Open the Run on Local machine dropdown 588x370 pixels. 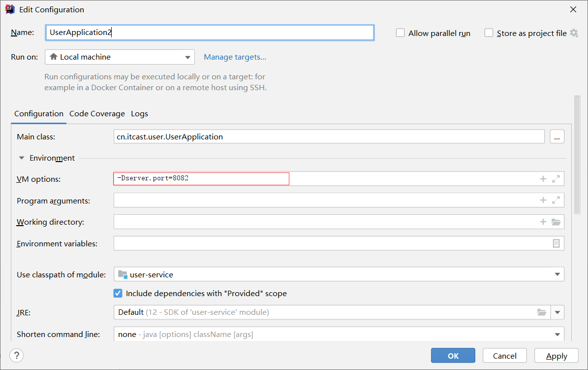(120, 57)
